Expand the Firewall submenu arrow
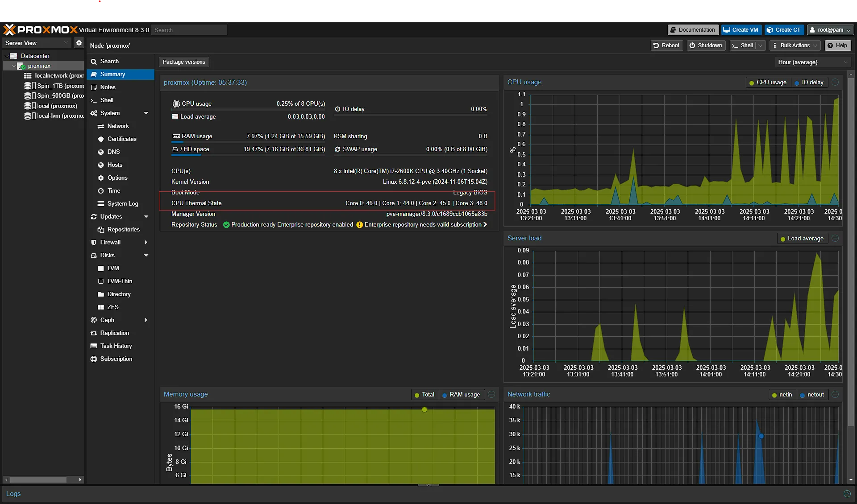The width and height of the screenshot is (857, 504). (x=146, y=243)
